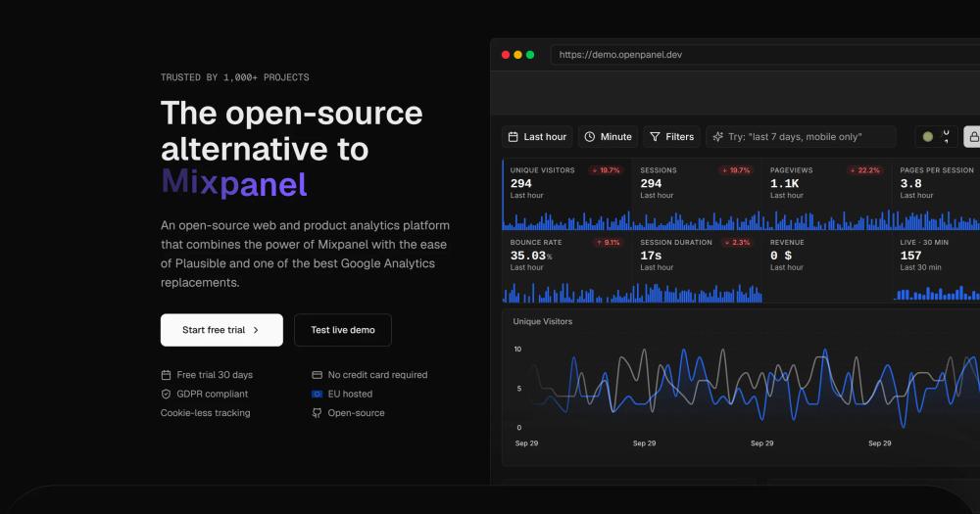Screen dimensions: 980x514
Task: Open the Minute interval dropdown
Action: [609, 137]
